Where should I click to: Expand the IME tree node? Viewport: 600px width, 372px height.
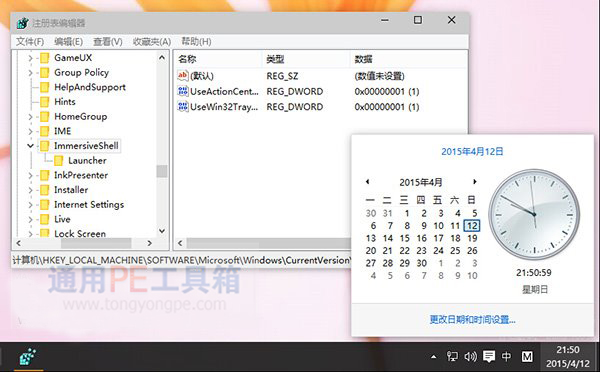(30, 131)
